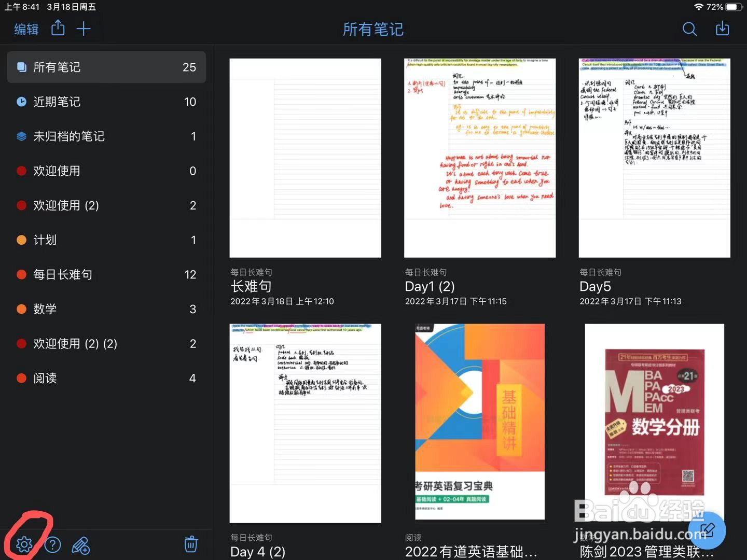Tap the date 2022年3月17日 下午11:13

click(x=631, y=301)
